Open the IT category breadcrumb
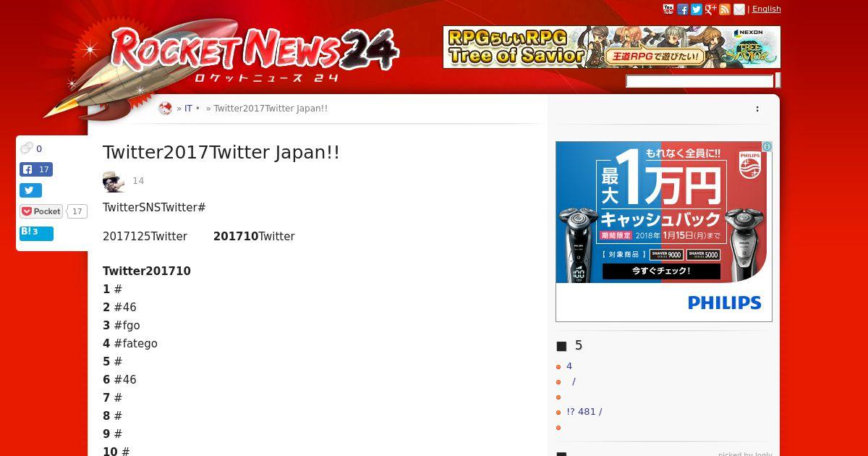 [x=188, y=109]
